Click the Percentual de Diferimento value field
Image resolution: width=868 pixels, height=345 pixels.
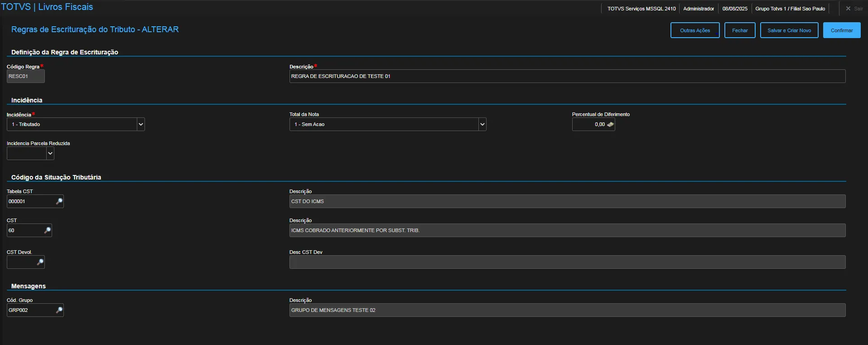click(x=589, y=124)
